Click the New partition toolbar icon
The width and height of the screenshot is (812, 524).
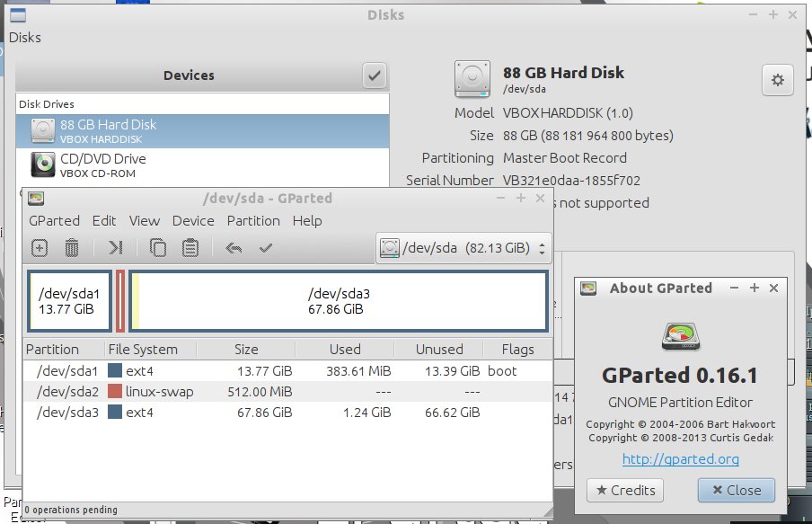click(40, 248)
